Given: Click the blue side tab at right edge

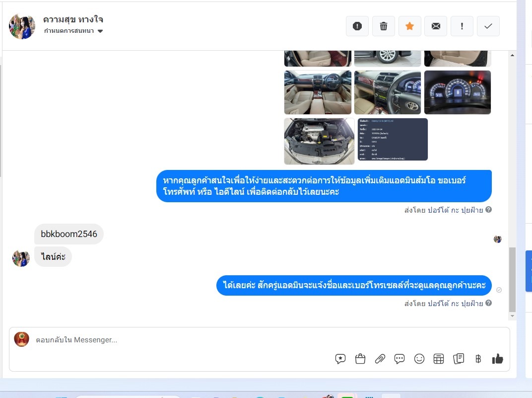Looking at the screenshot, I should pyautogui.click(x=529, y=271).
